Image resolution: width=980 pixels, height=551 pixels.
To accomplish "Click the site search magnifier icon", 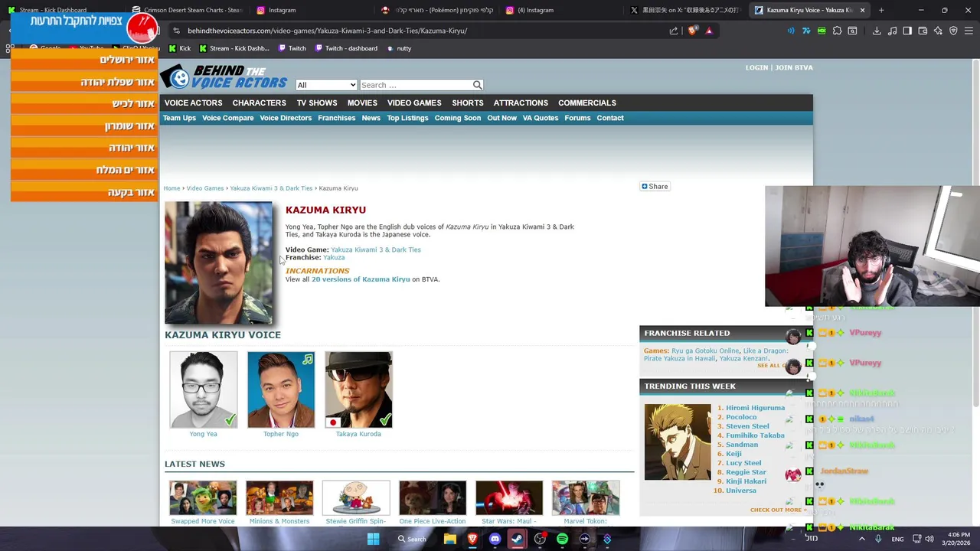I will click(x=477, y=85).
